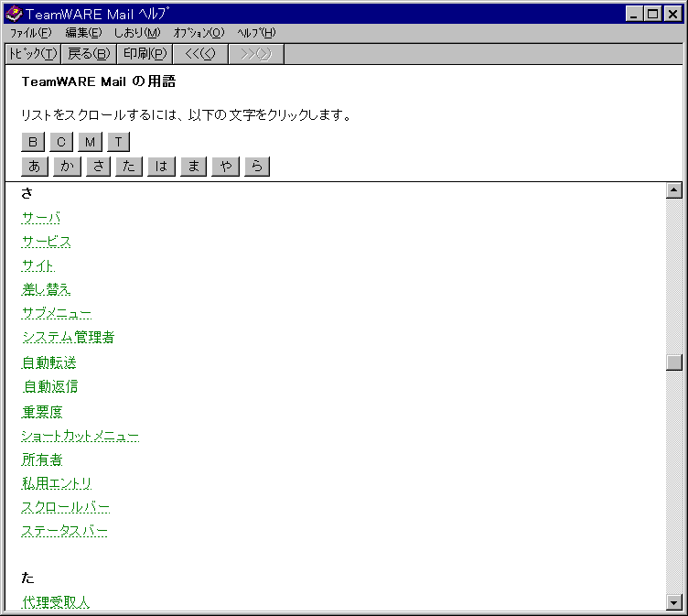Jump to the ら section
The height and width of the screenshot is (616, 688).
click(257, 167)
